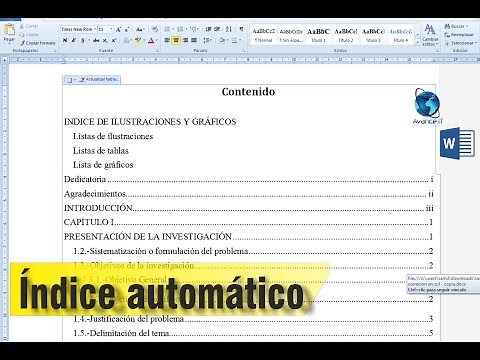Open the font color dropdown arrow
The height and width of the screenshot is (360, 480).
(x=157, y=40)
